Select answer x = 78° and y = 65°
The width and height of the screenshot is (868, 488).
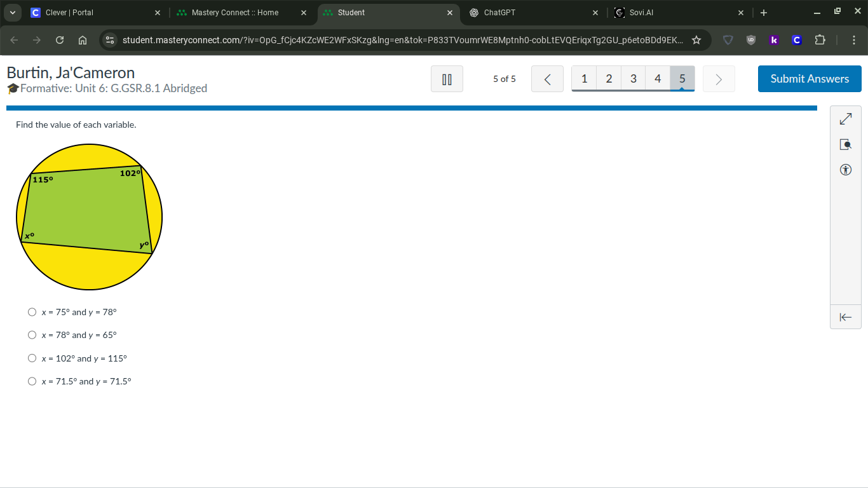[32, 335]
